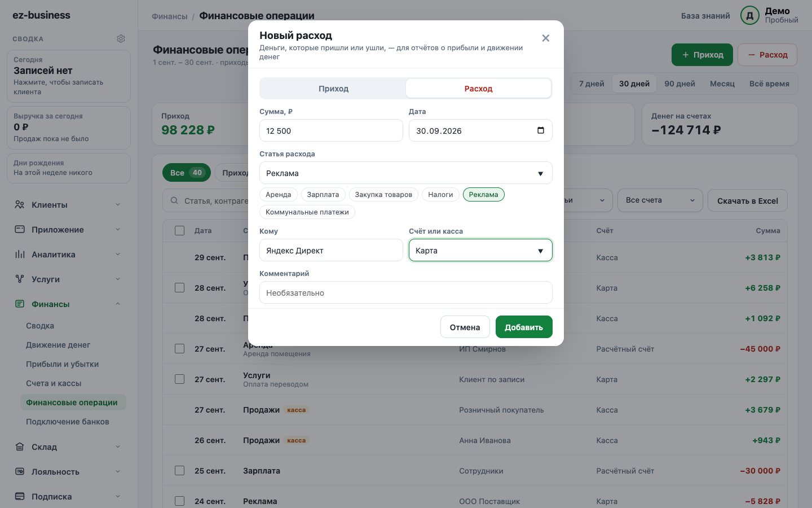Open the Все счета filter dropdown
The height and width of the screenshot is (508, 812).
click(660, 200)
